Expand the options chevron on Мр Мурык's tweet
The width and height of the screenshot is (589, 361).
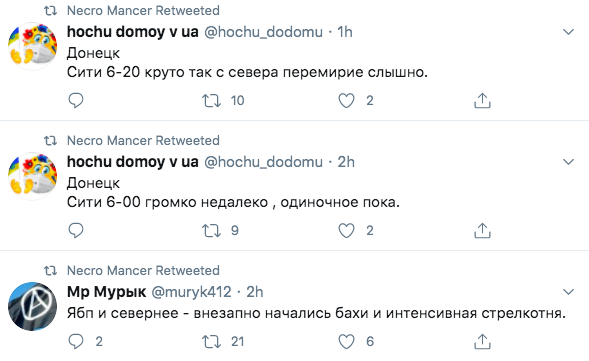point(569,292)
